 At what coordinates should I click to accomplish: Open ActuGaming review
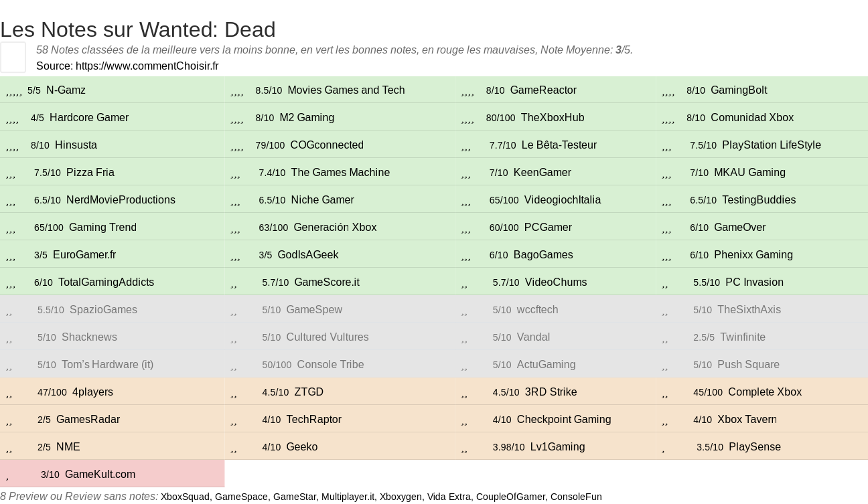[x=546, y=364]
